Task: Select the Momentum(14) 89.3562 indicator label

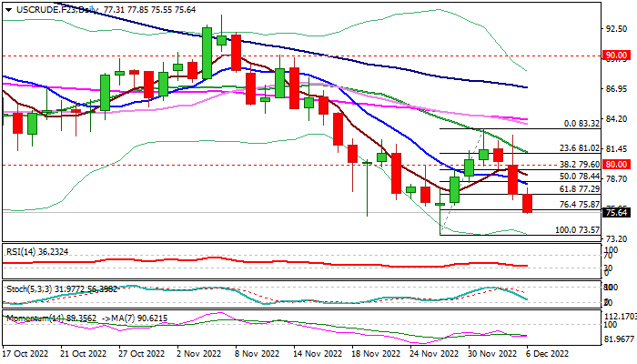Action: tap(52, 318)
